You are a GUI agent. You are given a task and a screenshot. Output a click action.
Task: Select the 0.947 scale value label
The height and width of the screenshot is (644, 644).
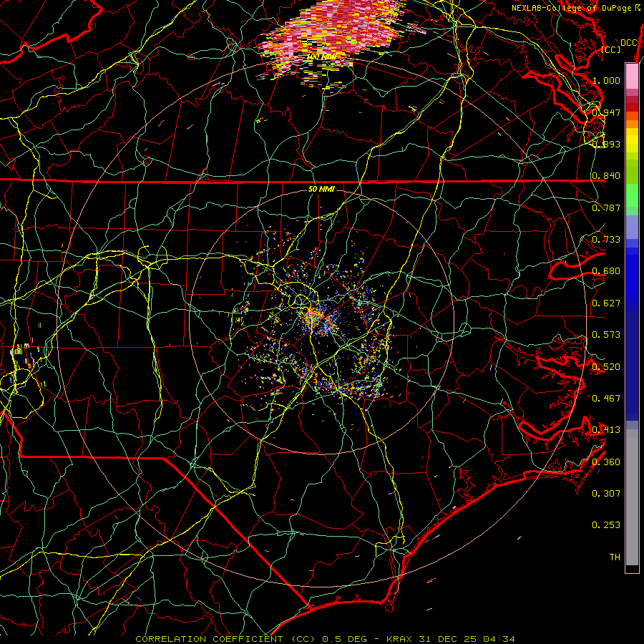point(606,112)
